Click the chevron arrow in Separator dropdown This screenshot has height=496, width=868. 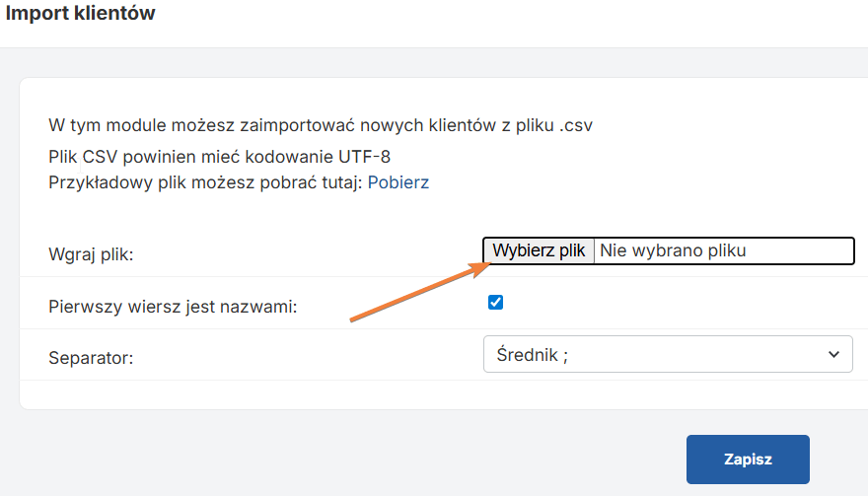(833, 354)
